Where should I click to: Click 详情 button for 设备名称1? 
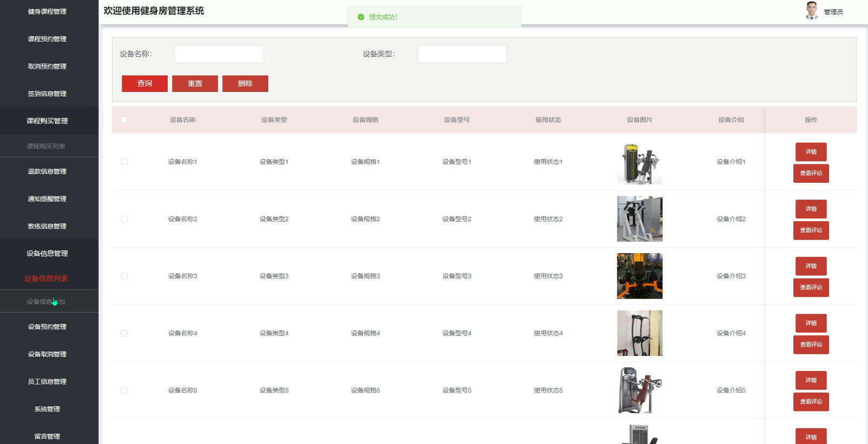811,152
